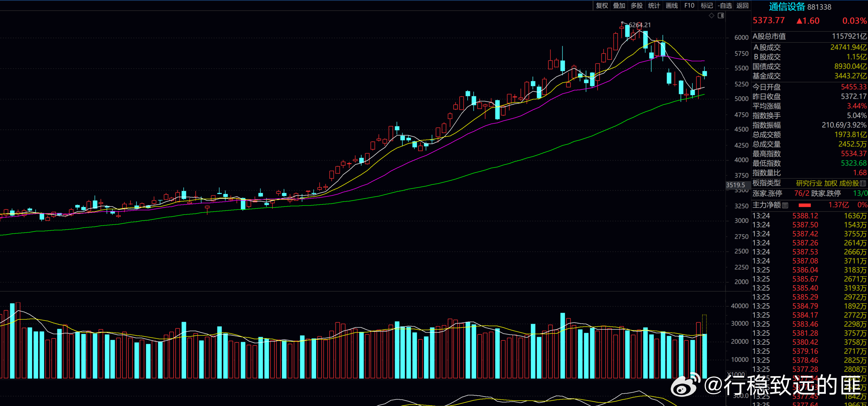Select the tick row priced 5383.46

click(x=809, y=324)
